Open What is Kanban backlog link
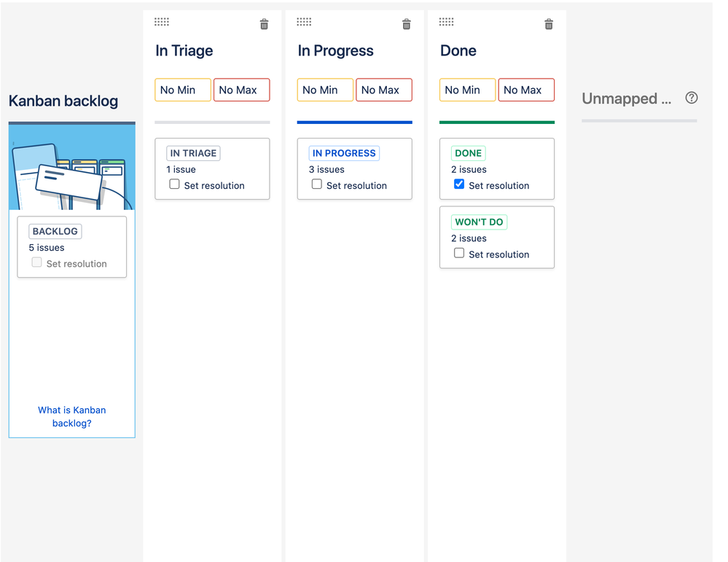 click(71, 416)
